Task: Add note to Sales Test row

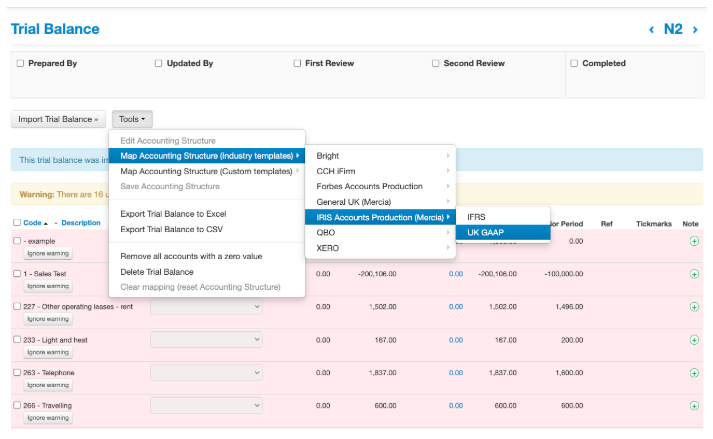Action: click(x=694, y=273)
